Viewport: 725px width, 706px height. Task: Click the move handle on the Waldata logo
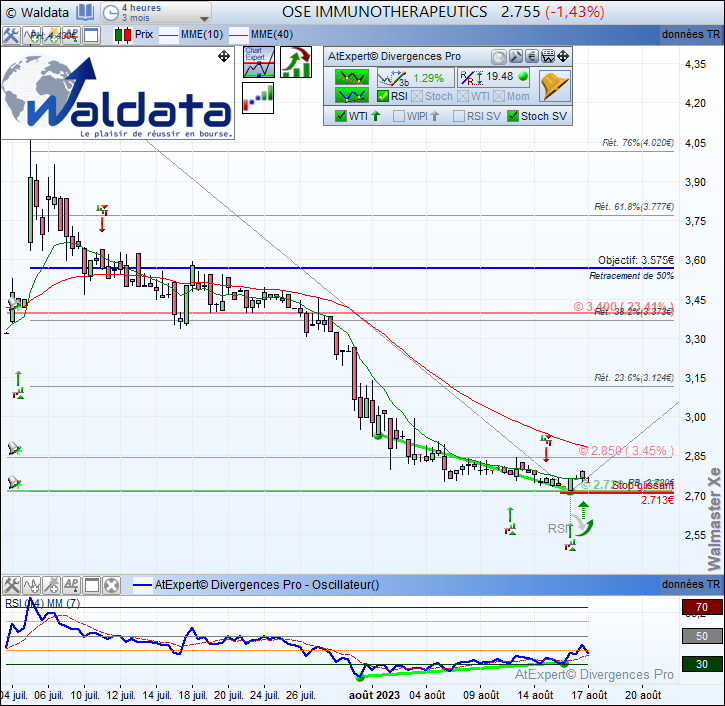tap(224, 56)
